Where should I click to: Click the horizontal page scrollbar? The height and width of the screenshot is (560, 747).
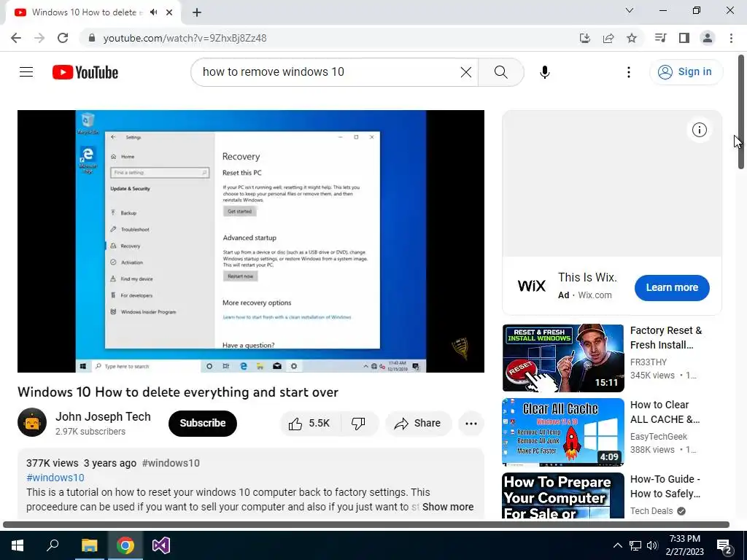(366, 525)
